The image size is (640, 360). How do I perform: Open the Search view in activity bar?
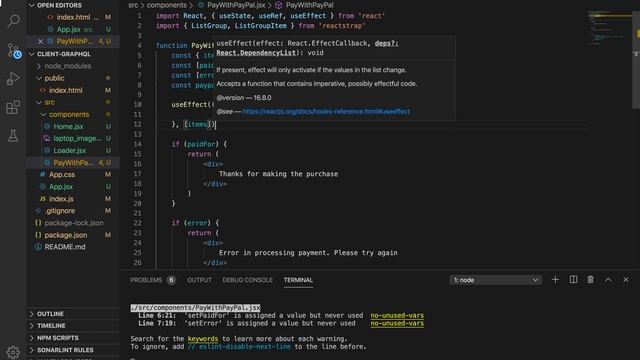(13, 21)
